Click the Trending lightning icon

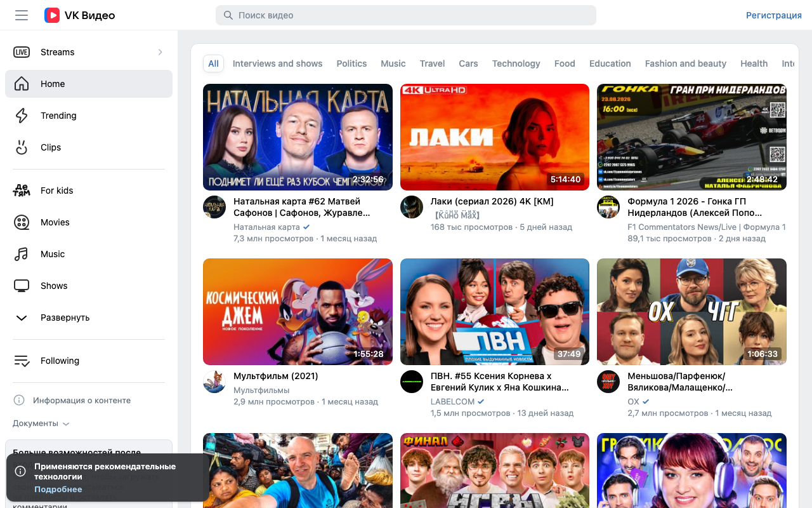[x=22, y=116]
